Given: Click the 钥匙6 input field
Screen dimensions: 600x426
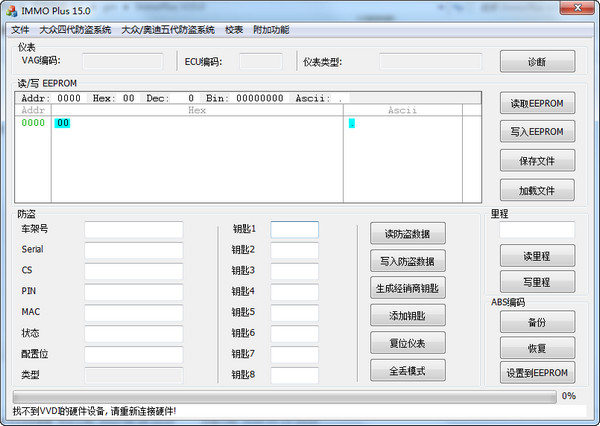Looking at the screenshot, I should pos(294,334).
